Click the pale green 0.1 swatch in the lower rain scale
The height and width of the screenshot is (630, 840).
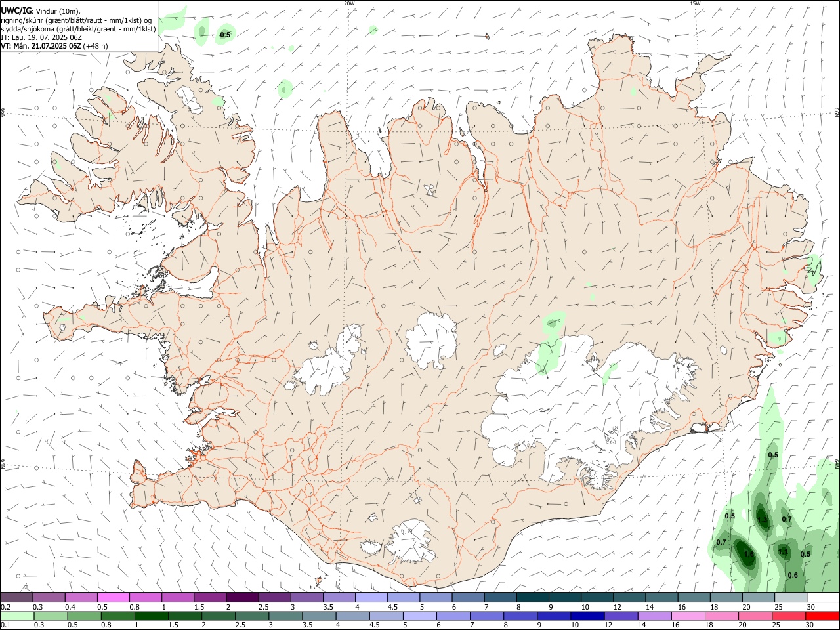(16, 616)
